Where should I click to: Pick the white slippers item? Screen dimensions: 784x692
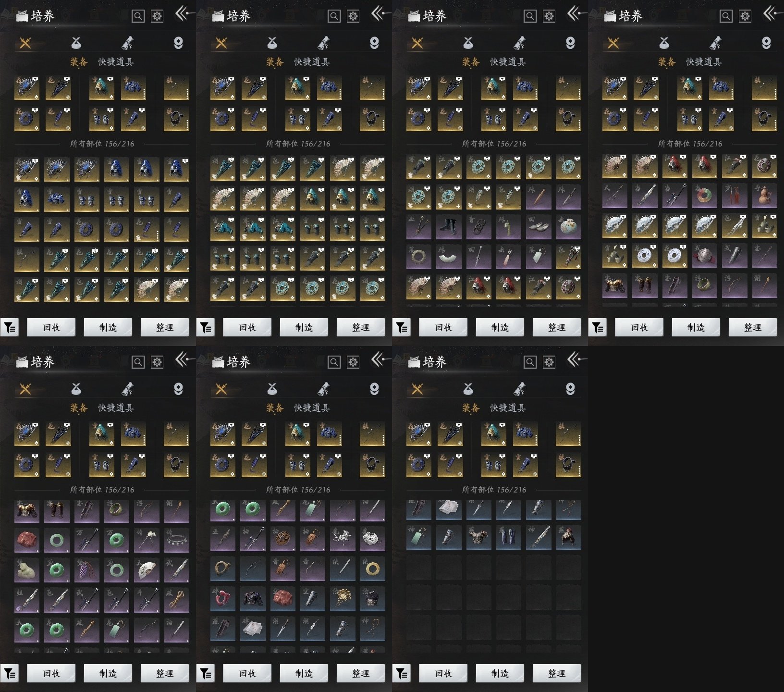pos(539,227)
